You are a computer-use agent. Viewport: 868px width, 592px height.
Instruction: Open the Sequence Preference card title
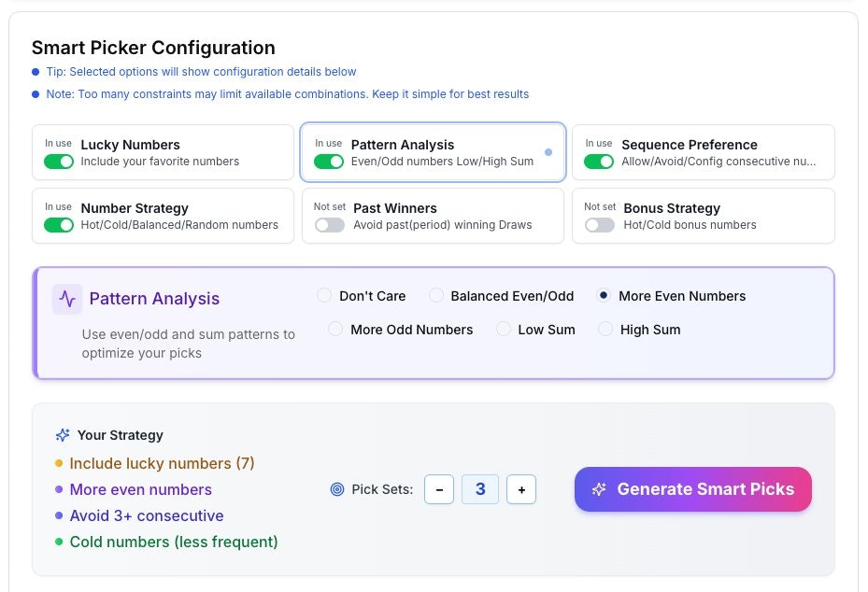(x=690, y=145)
